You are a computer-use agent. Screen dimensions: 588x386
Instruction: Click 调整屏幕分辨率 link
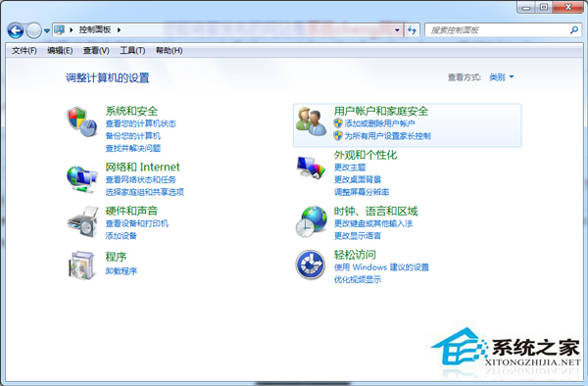[x=362, y=192]
